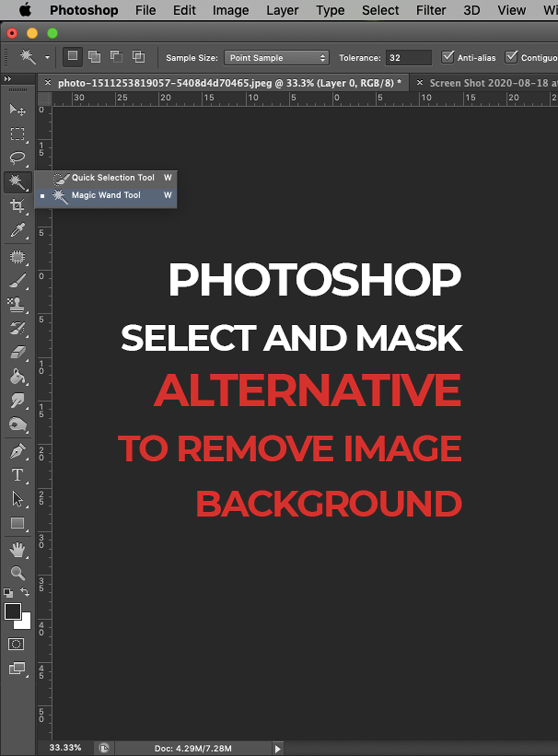Image resolution: width=558 pixels, height=756 pixels.
Task: Select the Crop tool
Action: point(17,206)
